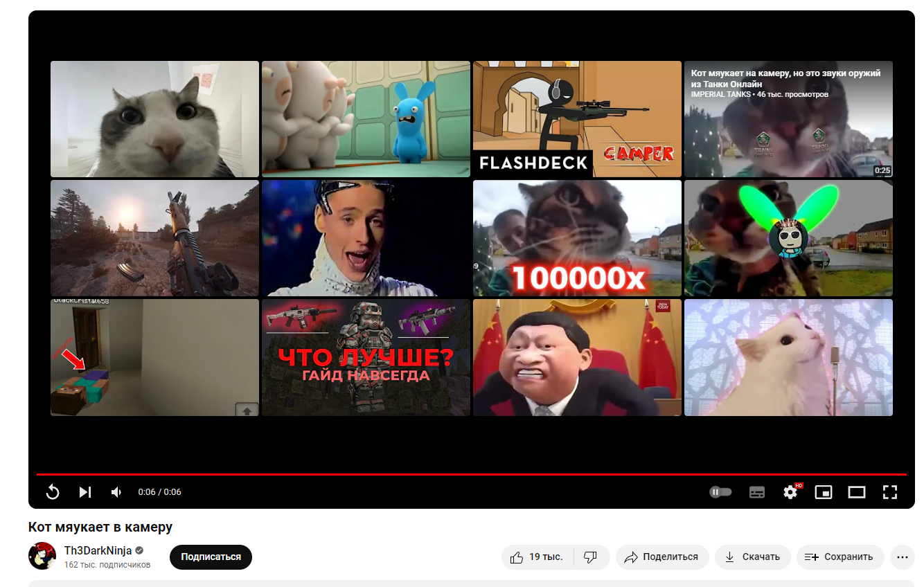Open the FLASHDECK Camper suggested video thumbnail
This screenshot has width=924, height=587.
577,119
